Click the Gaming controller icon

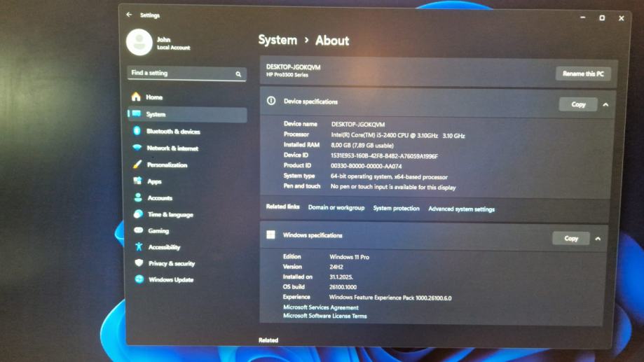[139, 230]
